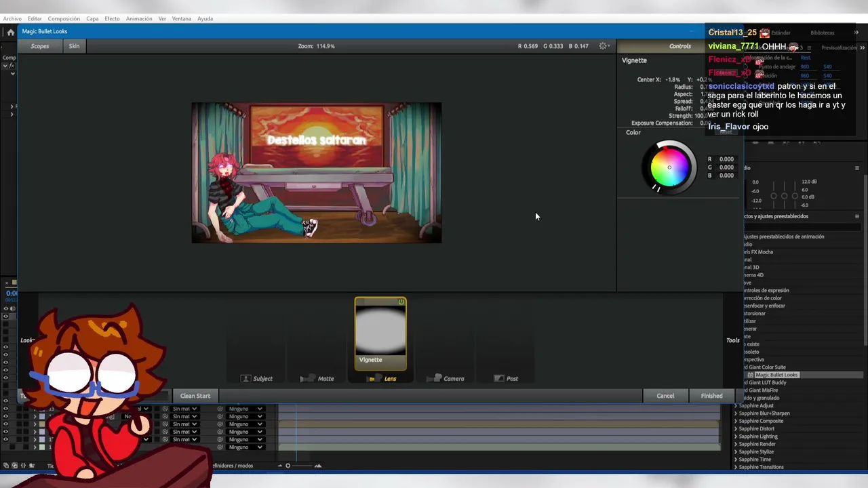868x488 pixels.
Task: Click the Looks preview image
Action: (x=317, y=173)
